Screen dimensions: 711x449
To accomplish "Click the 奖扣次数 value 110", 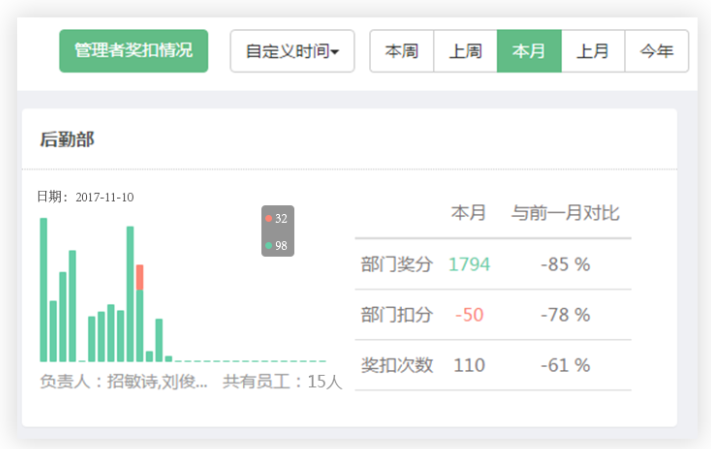I will coord(469,365).
